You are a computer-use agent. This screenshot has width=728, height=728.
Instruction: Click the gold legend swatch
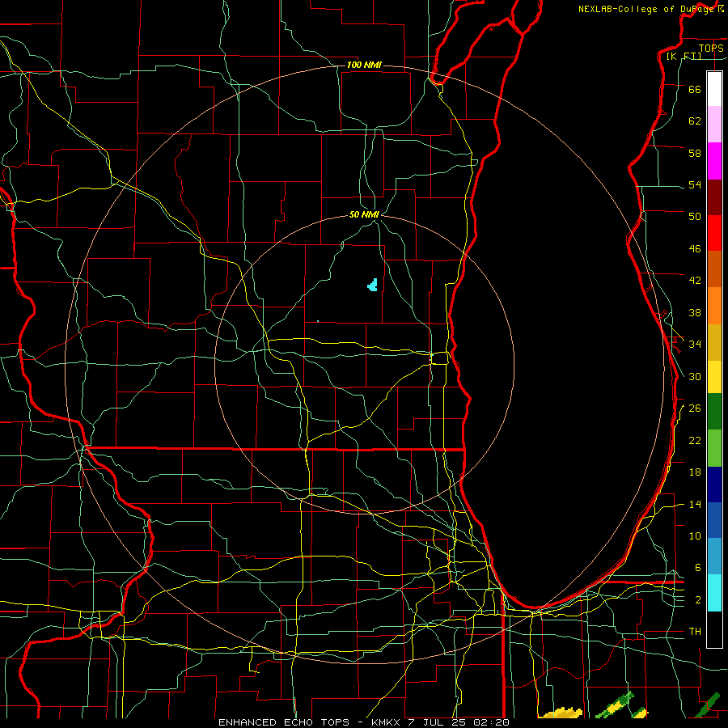click(x=714, y=343)
